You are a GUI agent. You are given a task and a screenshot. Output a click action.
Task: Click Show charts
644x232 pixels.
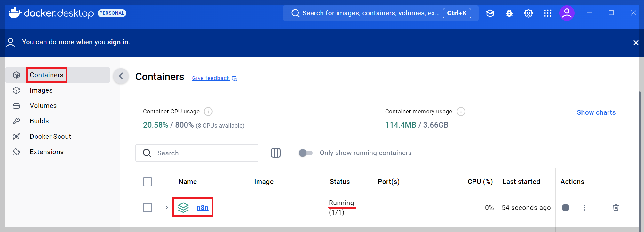596,112
